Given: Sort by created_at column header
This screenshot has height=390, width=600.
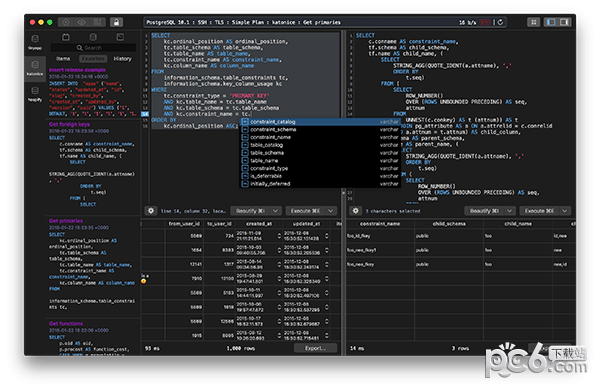Looking at the screenshot, I should coord(259,224).
